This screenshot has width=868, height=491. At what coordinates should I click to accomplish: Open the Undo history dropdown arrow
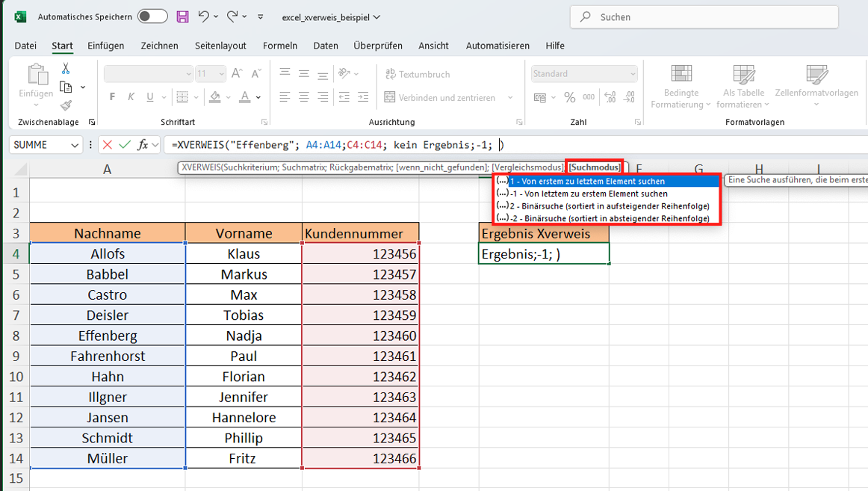coord(216,17)
